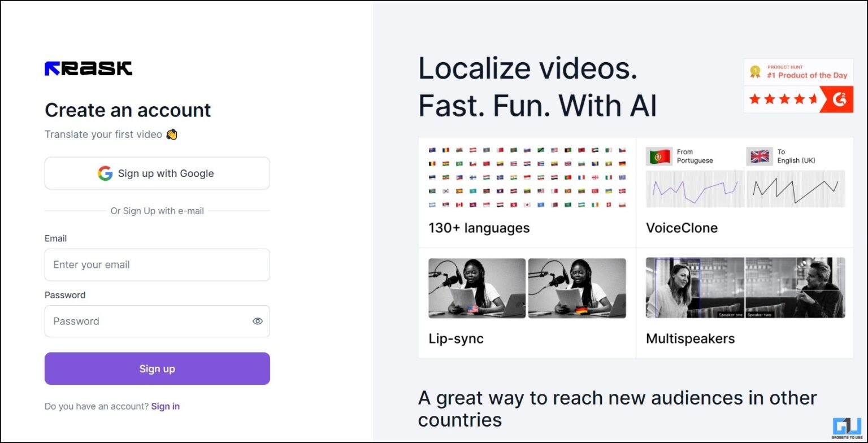Click the Portuguese flag in the VoiceClone card
868x443 pixels.
tap(658, 156)
